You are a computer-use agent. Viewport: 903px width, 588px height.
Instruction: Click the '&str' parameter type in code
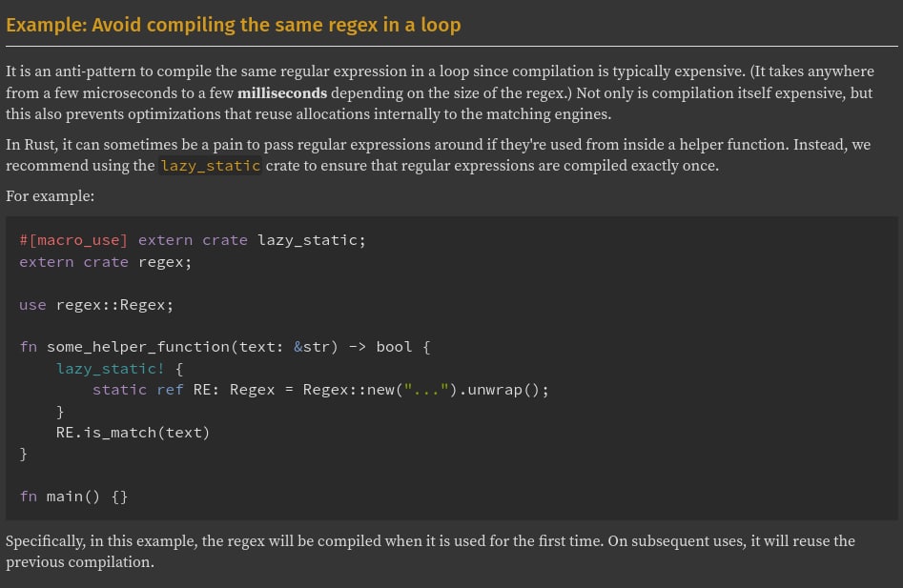tap(316, 347)
